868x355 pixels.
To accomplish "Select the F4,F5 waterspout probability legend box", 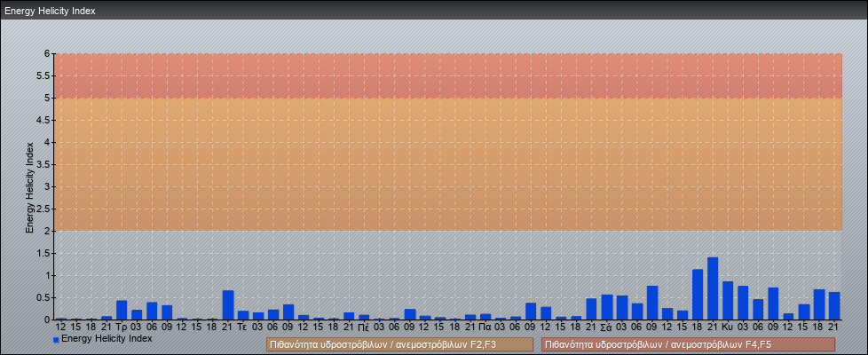I will tap(688, 344).
